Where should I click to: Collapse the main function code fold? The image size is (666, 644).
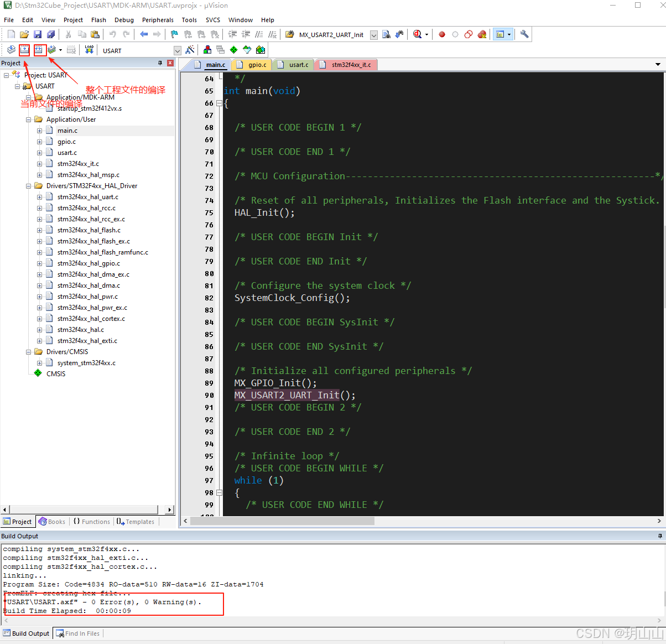(219, 103)
